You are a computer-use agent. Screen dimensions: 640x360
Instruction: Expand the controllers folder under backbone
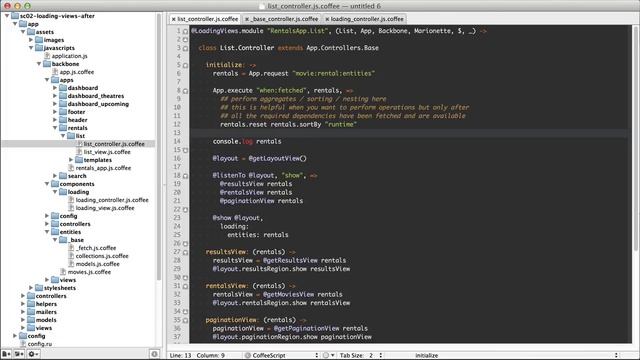pyautogui.click(x=47, y=224)
